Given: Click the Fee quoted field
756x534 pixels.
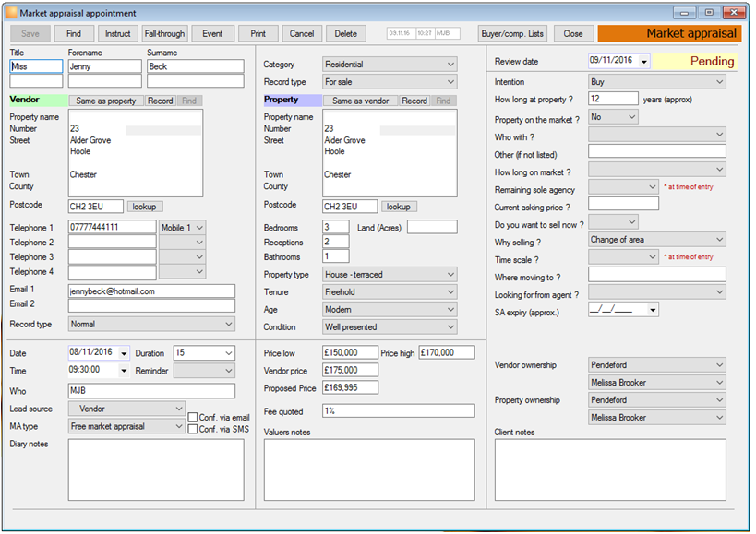Looking at the screenshot, I should coord(398,410).
